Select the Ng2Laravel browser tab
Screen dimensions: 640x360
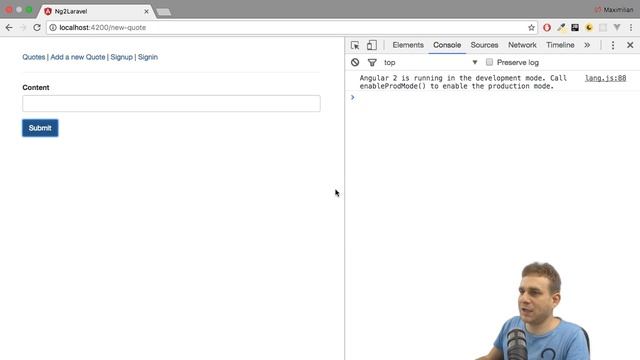[96, 11]
